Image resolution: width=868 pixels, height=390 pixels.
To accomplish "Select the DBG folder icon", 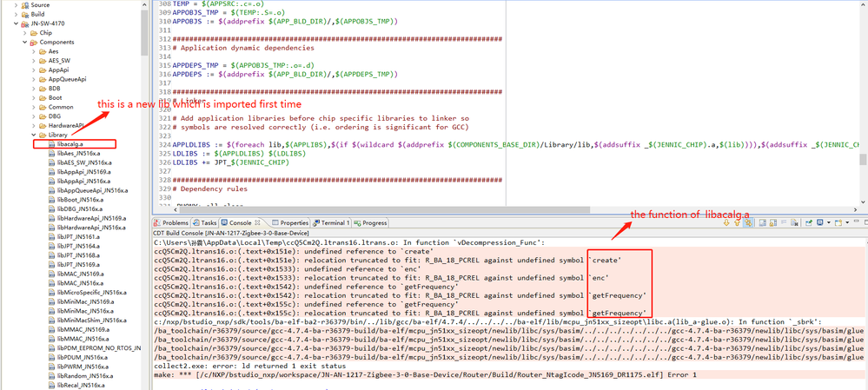I will (x=43, y=116).
